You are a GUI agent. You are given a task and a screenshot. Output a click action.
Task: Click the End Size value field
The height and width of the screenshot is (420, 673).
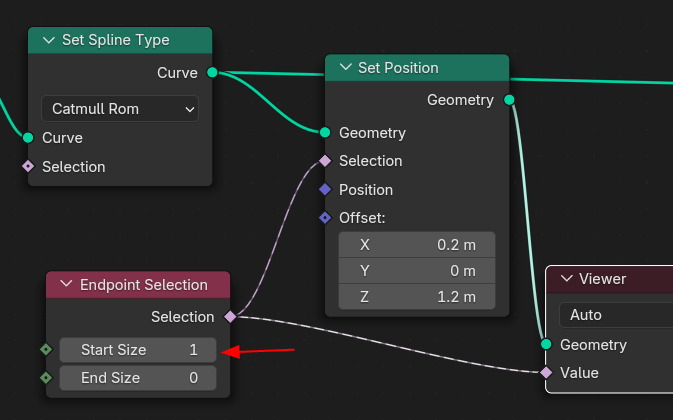point(138,378)
